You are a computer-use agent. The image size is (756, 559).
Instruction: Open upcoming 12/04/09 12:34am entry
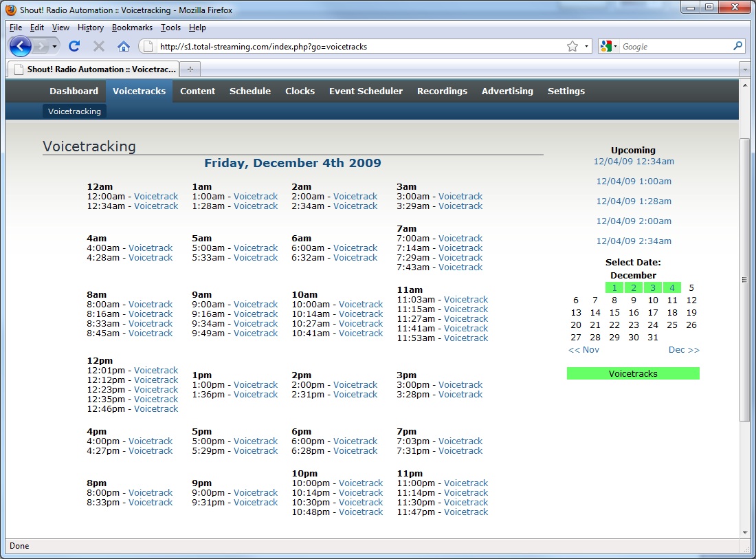tap(634, 162)
